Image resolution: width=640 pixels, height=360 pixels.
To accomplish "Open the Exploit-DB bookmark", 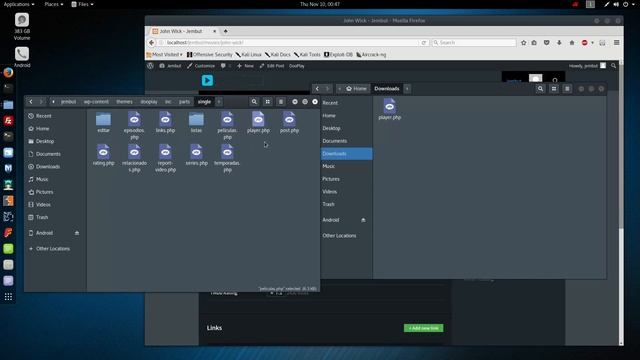I will pyautogui.click(x=338, y=55).
